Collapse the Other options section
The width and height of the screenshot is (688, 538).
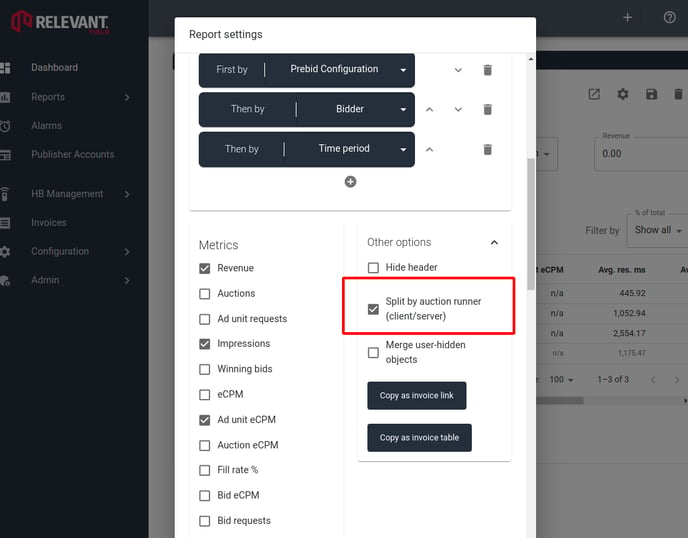494,242
